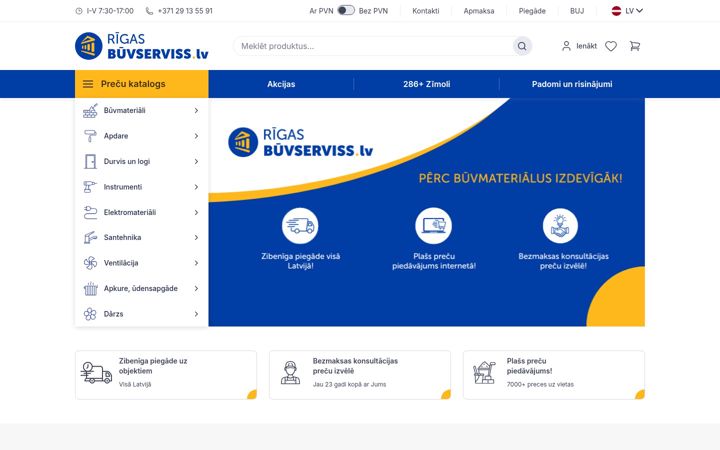Click the Elektromateriāli cable icon
The image size is (720, 450).
90,213
